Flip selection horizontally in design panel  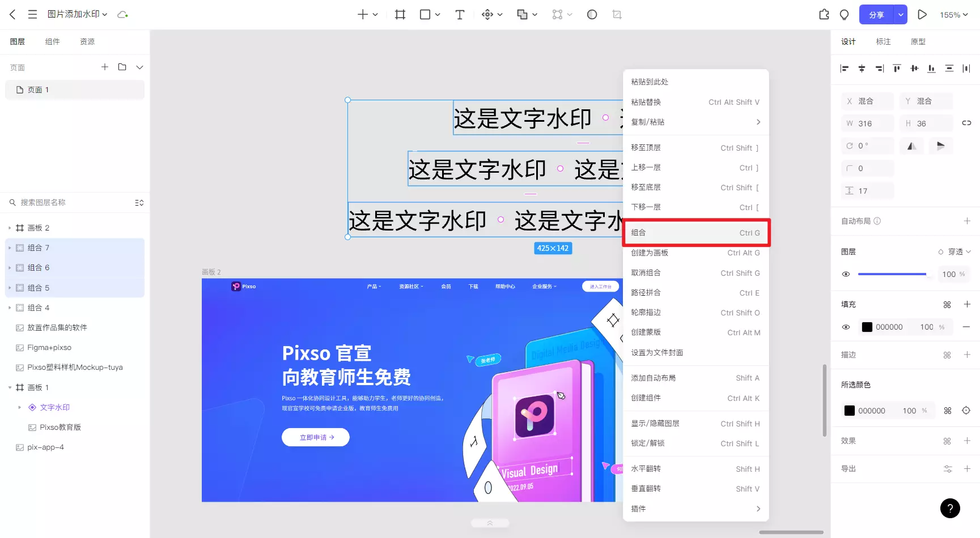coord(911,146)
